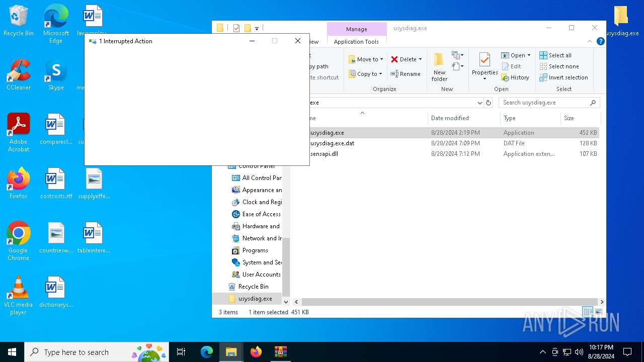Switch to the Application Tools tab

pyautogui.click(x=356, y=42)
